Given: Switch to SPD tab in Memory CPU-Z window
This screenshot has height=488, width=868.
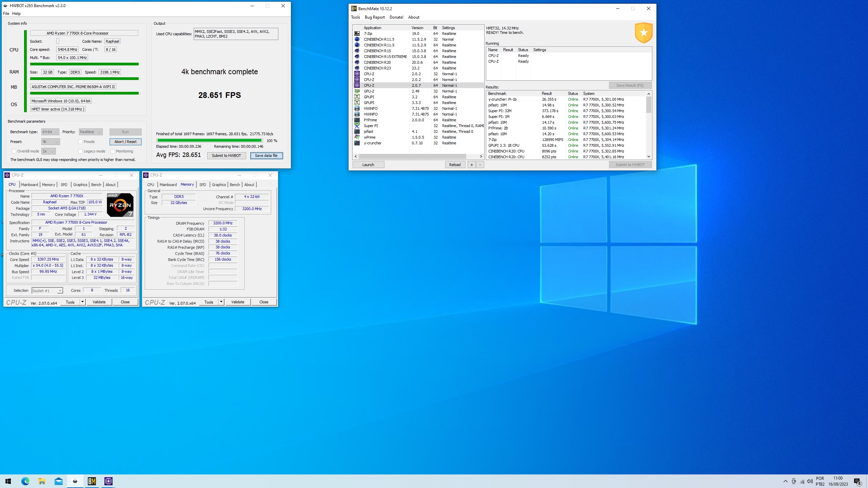Looking at the screenshot, I should (202, 185).
